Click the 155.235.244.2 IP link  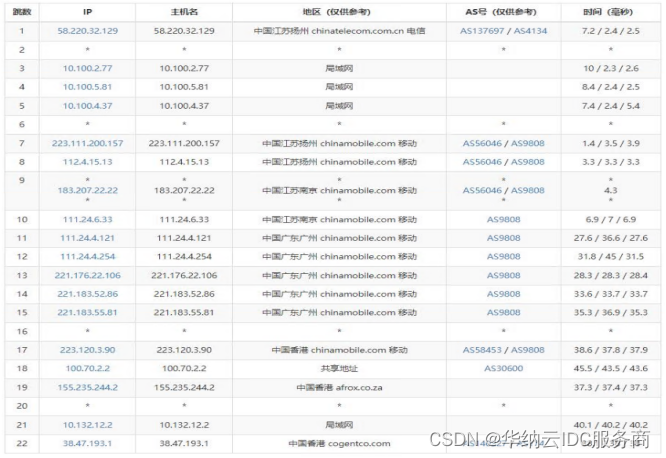[x=89, y=387]
